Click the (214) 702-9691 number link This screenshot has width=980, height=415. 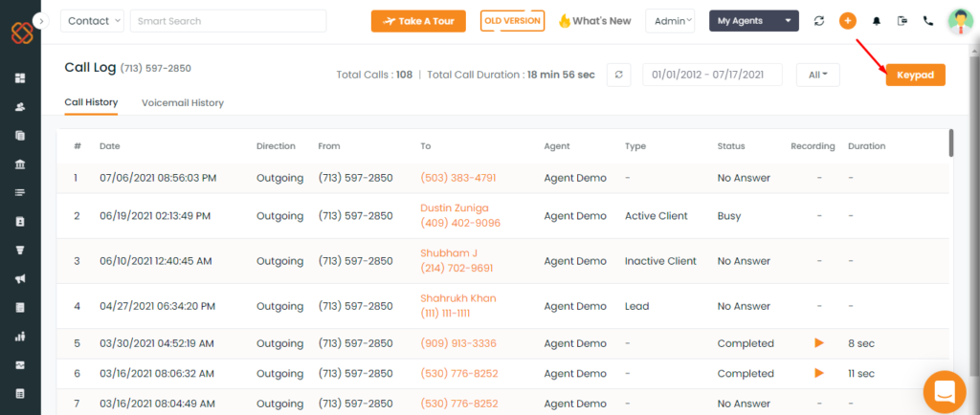point(457,269)
